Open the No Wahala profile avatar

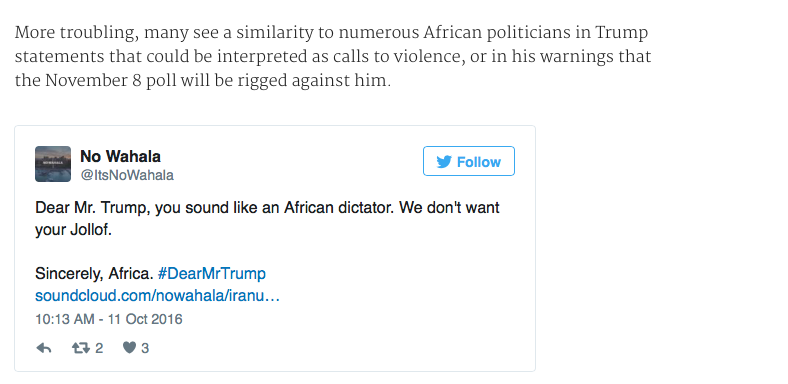53,164
